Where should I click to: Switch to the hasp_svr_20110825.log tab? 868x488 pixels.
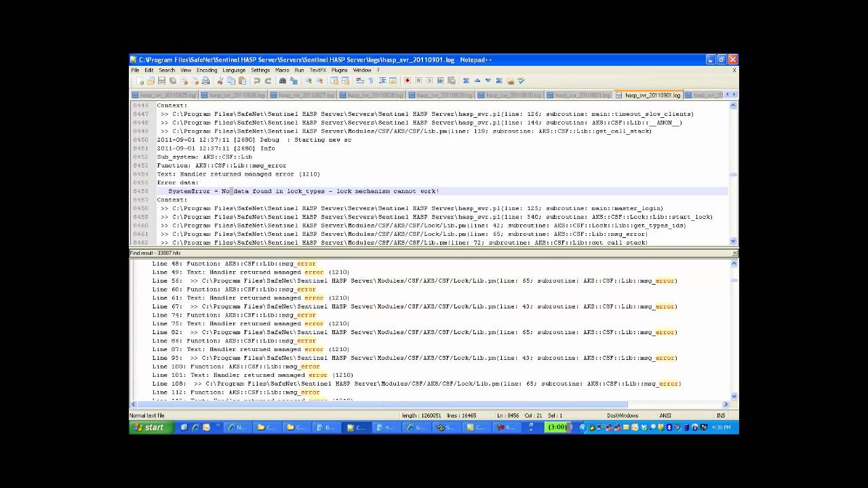[163, 95]
